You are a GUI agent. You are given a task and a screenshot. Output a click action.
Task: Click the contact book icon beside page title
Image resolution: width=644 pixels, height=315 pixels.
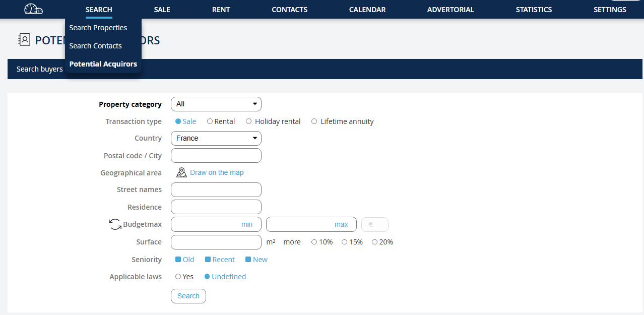click(24, 40)
